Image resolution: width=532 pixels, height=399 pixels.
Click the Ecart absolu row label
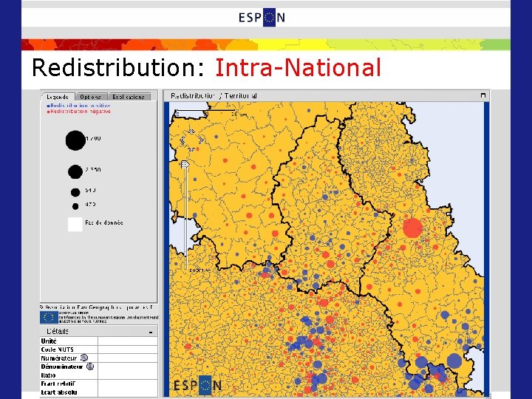click(59, 392)
